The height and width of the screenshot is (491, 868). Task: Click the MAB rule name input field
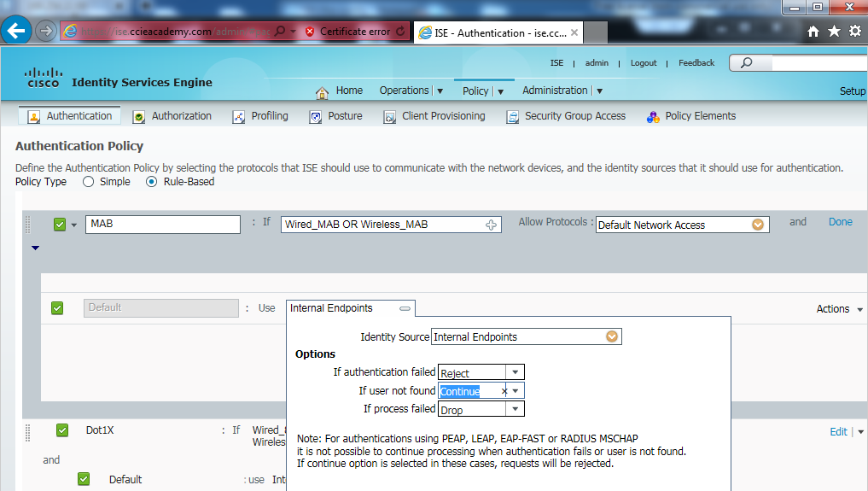point(163,225)
